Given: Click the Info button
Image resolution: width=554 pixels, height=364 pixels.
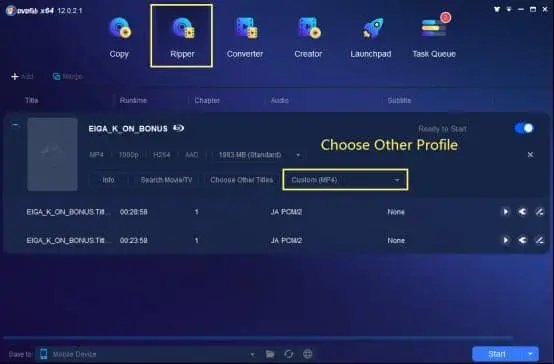Looking at the screenshot, I should (108, 180).
